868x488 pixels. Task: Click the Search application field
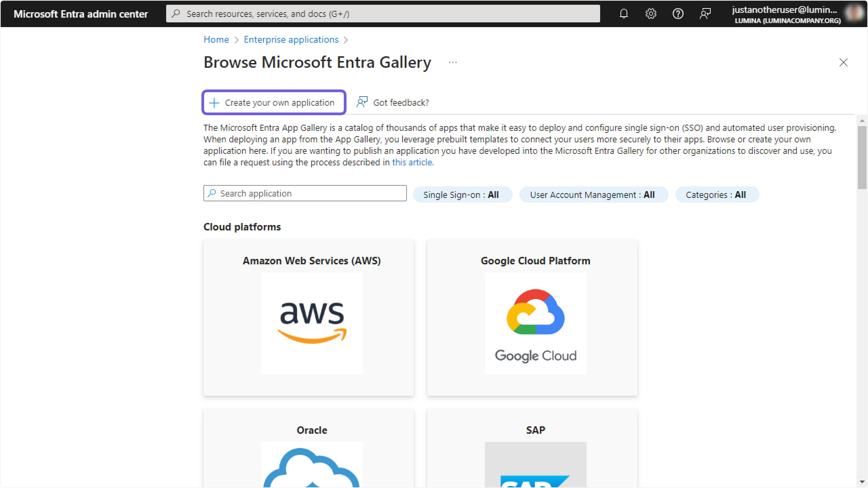pos(305,193)
